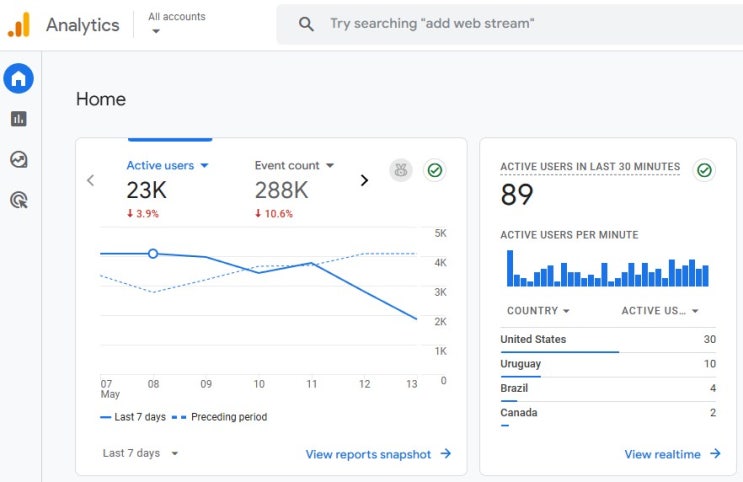Expand the All accounts dropdown
This screenshot has width=743, height=482.
click(x=176, y=23)
